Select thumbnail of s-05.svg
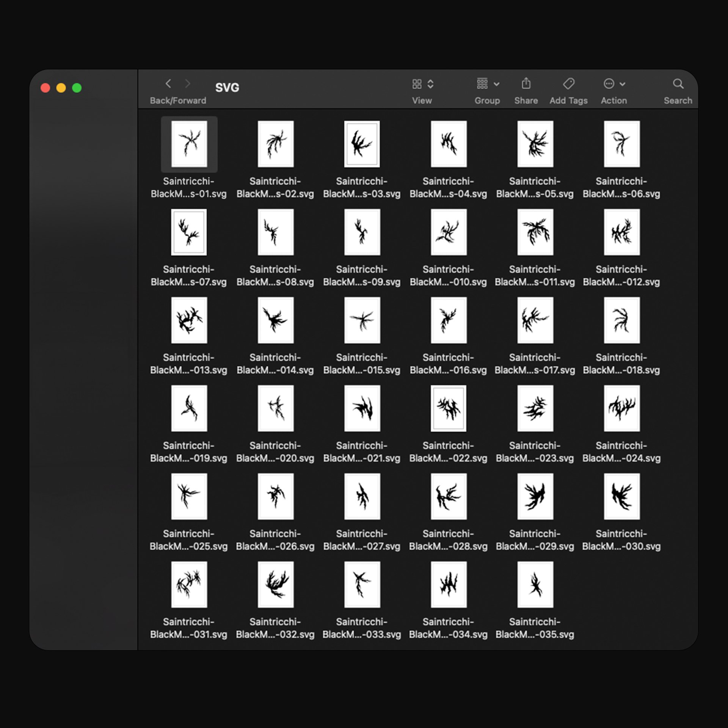Image resolution: width=728 pixels, height=728 pixels. (x=535, y=144)
